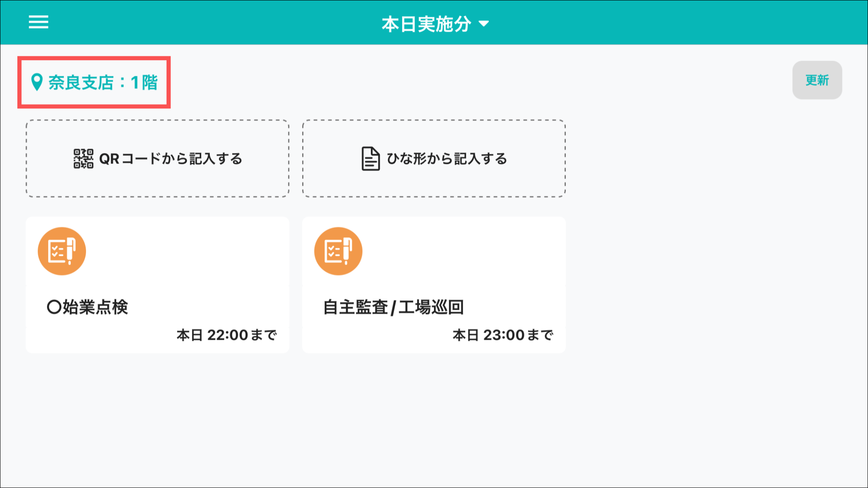This screenshot has height=488, width=868.
Task: Open the 自主監査/工場巡回 card
Action: click(434, 285)
